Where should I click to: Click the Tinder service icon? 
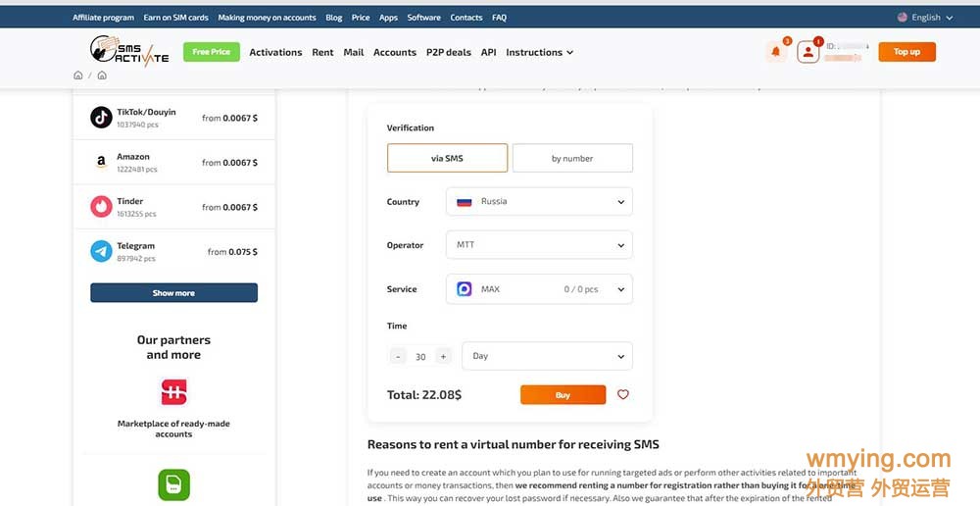pos(101,206)
